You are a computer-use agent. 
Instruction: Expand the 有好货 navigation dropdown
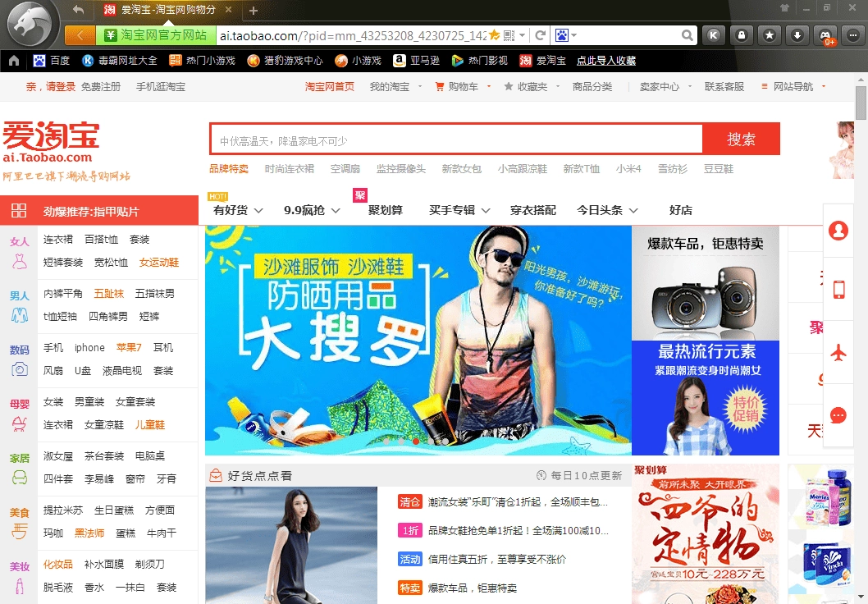258,210
